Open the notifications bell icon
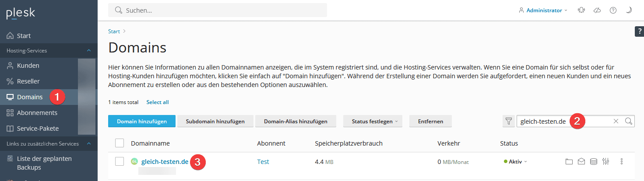Image resolution: width=644 pixels, height=181 pixels. 582,10
